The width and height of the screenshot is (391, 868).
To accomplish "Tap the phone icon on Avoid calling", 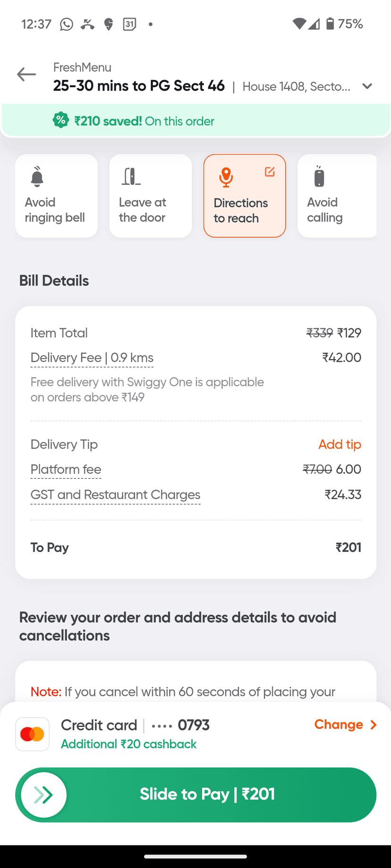I will click(x=320, y=176).
